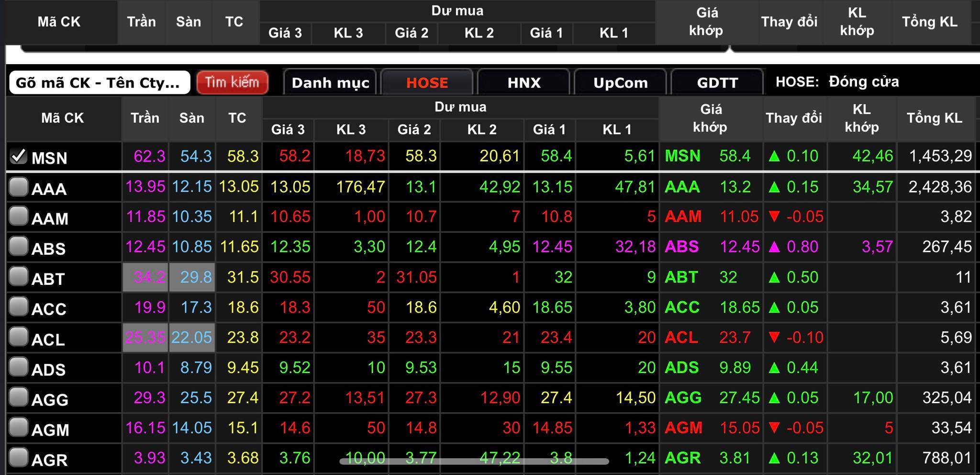
Task: Click the red ACL matched-price symbol
Action: tap(681, 337)
